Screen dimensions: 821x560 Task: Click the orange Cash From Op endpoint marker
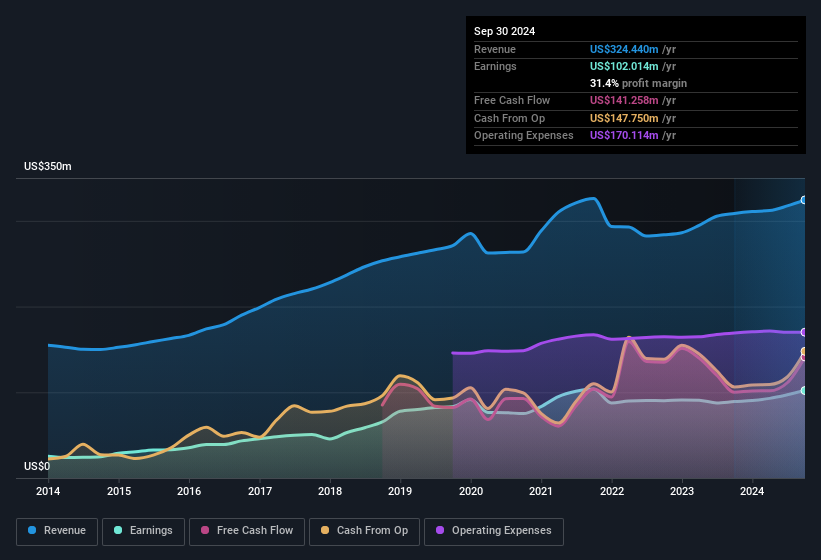[x=804, y=351]
